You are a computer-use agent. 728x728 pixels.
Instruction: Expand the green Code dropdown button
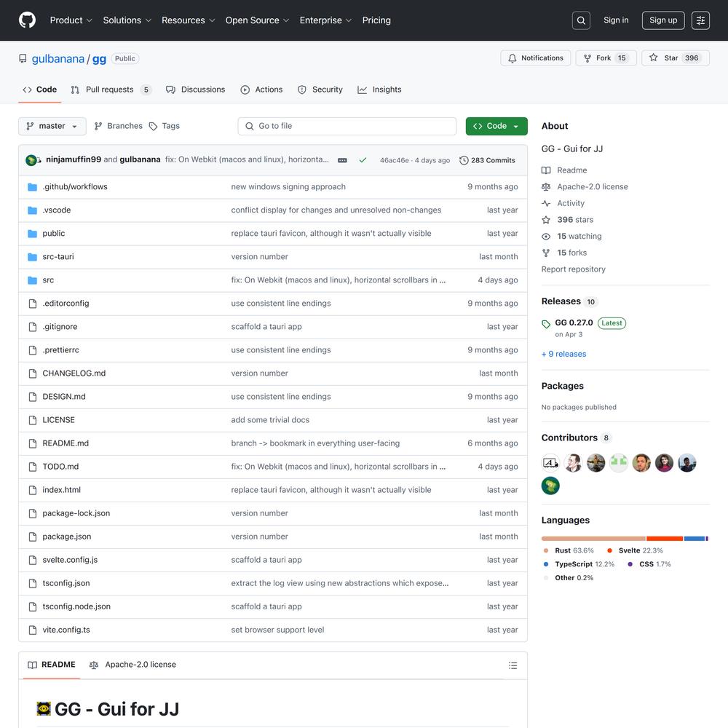pyautogui.click(x=496, y=126)
